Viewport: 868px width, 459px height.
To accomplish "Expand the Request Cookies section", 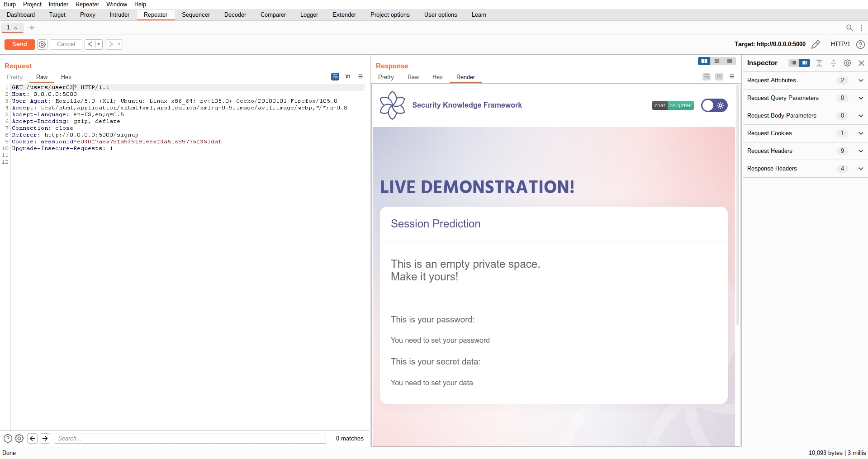I will pyautogui.click(x=860, y=133).
